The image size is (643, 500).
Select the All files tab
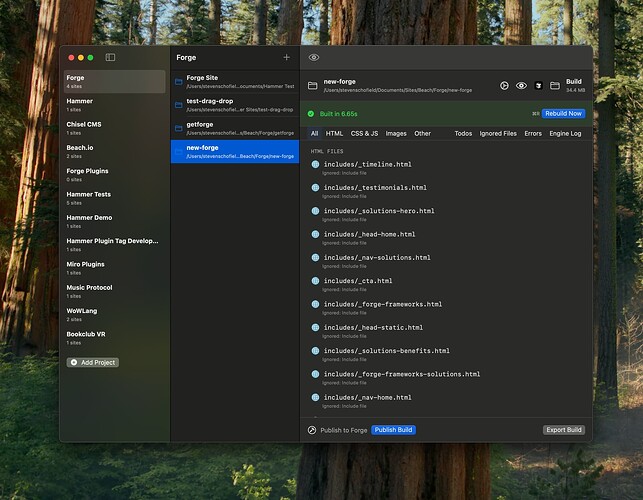point(314,134)
